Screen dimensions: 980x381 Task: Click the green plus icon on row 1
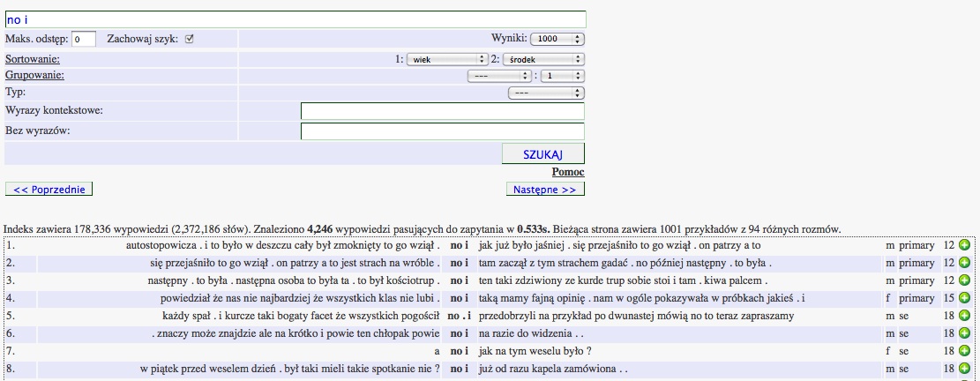pos(964,245)
